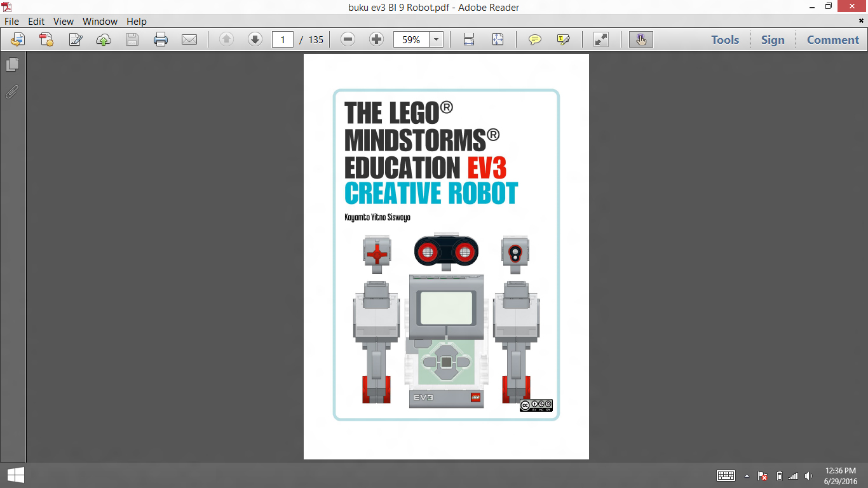The image size is (868, 488).
Task: Toggle fit page width view
Action: [x=469, y=39]
